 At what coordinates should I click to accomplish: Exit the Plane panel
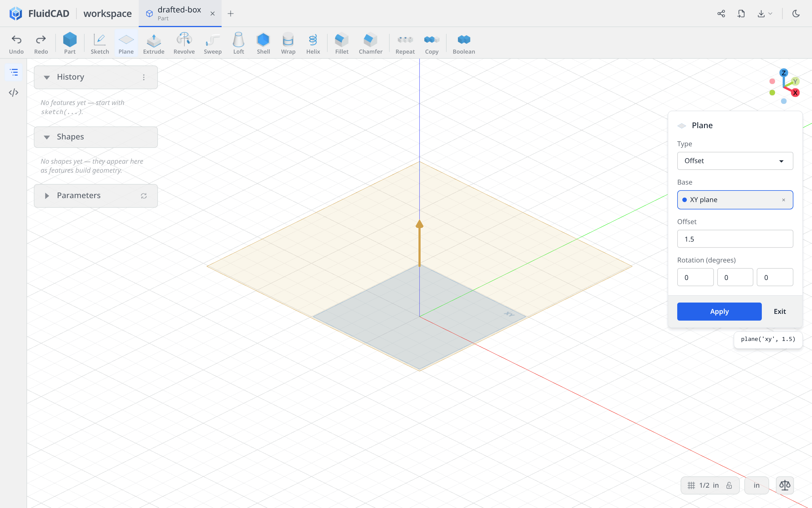click(x=780, y=312)
